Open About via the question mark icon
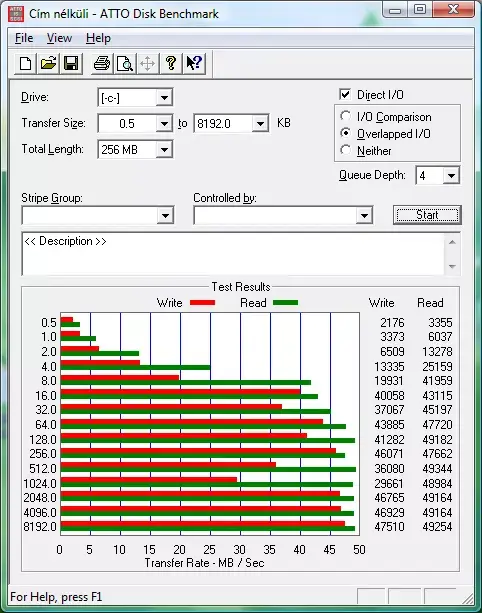Viewport: 482px width, 613px height. point(170,63)
